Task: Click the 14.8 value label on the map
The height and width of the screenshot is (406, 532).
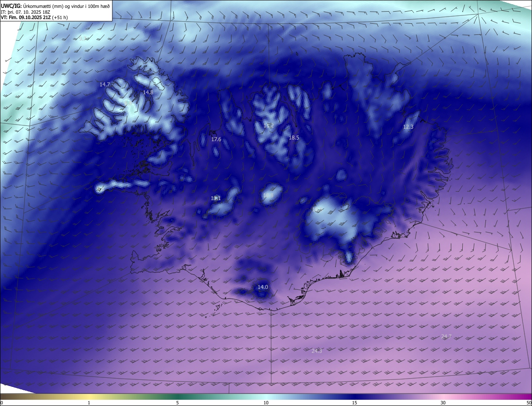Action: click(x=148, y=92)
